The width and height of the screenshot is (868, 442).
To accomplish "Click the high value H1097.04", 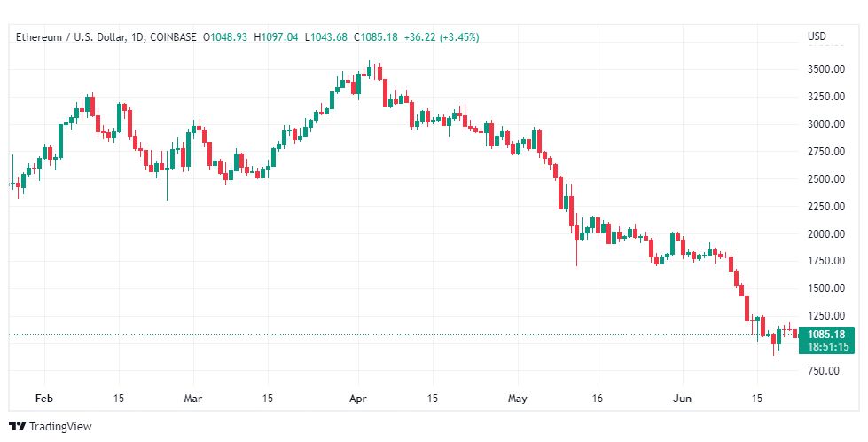I will pyautogui.click(x=276, y=37).
